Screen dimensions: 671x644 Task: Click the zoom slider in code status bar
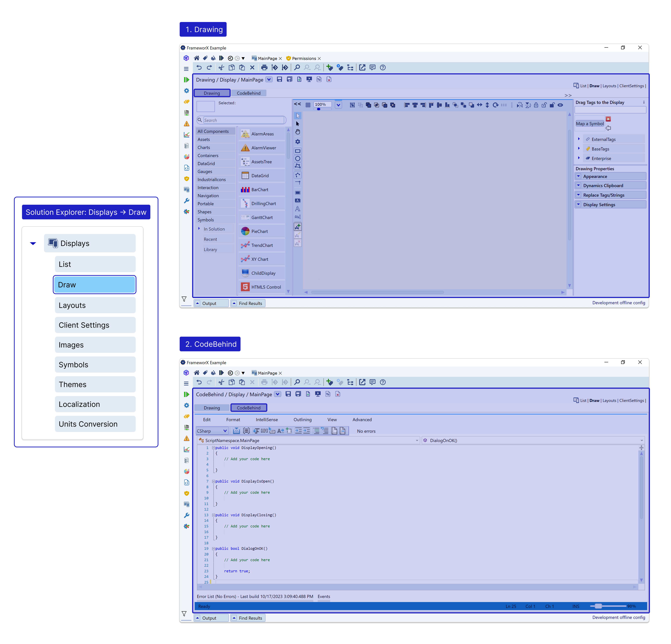pos(598,606)
